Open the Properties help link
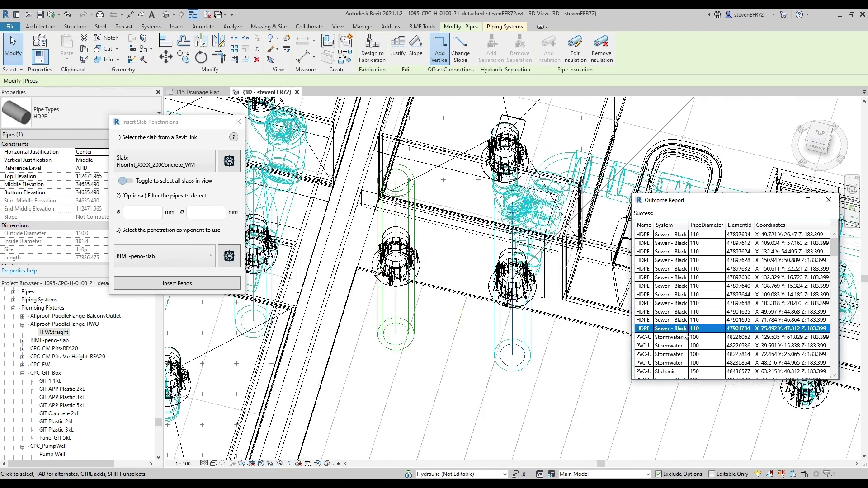Viewport: 868px width, 488px height. [x=19, y=271]
